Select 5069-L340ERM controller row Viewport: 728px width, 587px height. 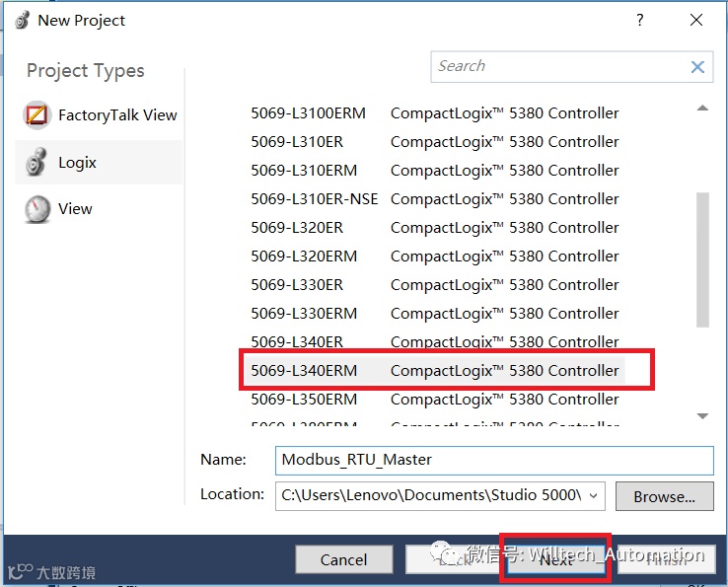(x=435, y=371)
